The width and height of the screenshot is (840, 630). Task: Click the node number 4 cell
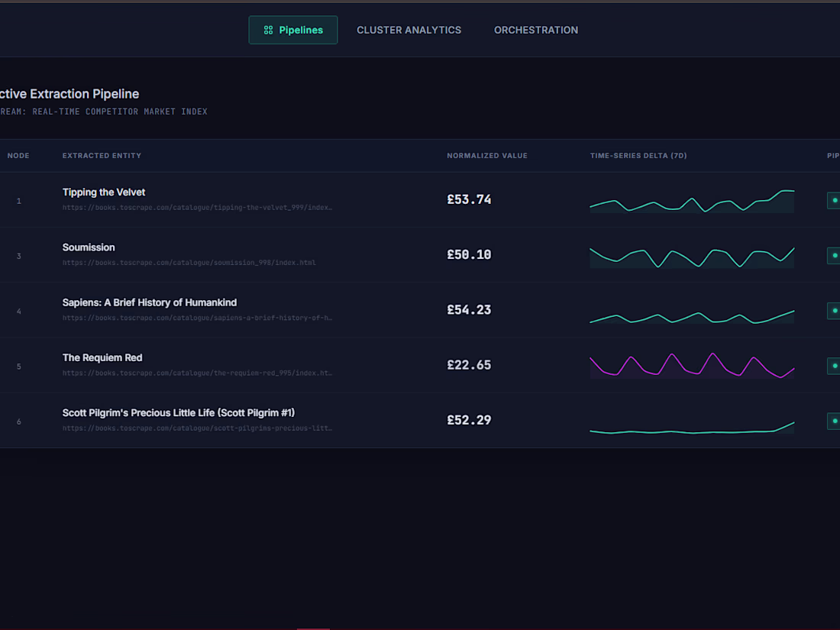point(19,312)
